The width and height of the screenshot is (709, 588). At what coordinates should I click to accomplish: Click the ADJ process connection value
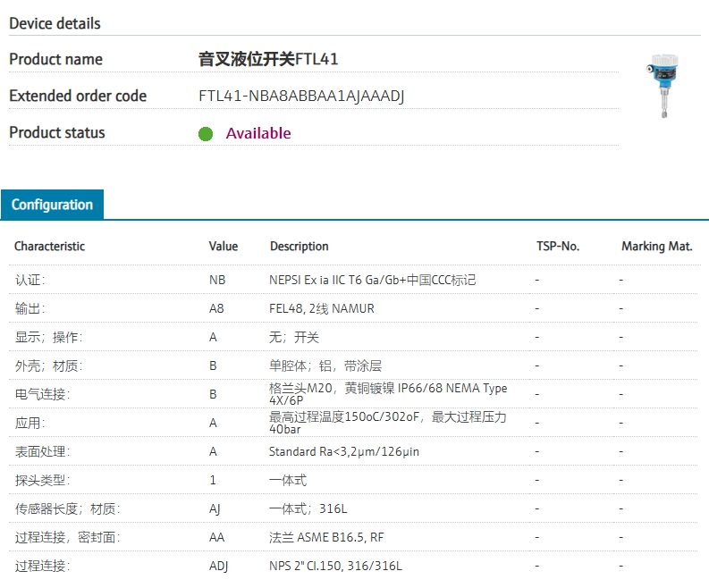coord(218,566)
